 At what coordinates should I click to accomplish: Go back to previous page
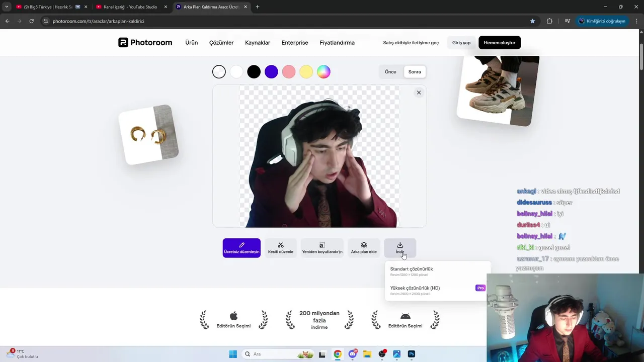(7, 21)
